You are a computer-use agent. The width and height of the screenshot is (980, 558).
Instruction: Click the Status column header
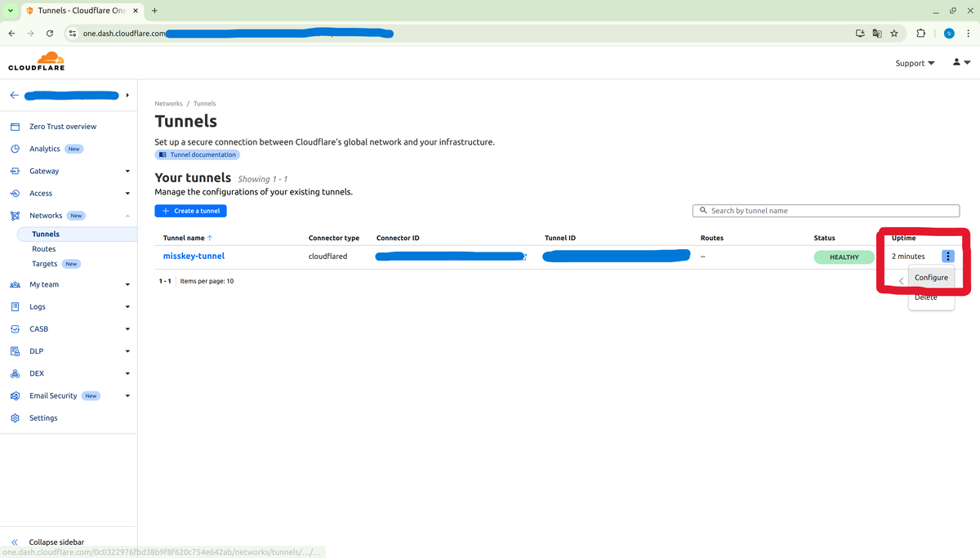[824, 238]
